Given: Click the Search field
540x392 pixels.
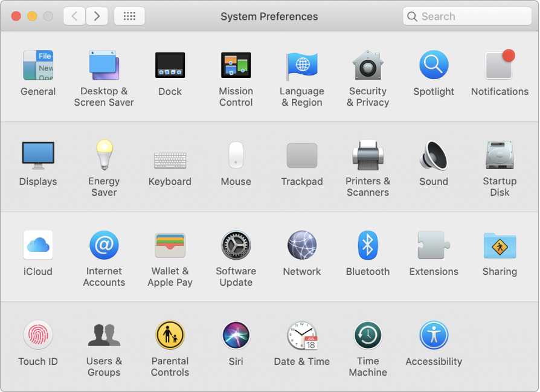Looking at the screenshot, I should tap(466, 16).
